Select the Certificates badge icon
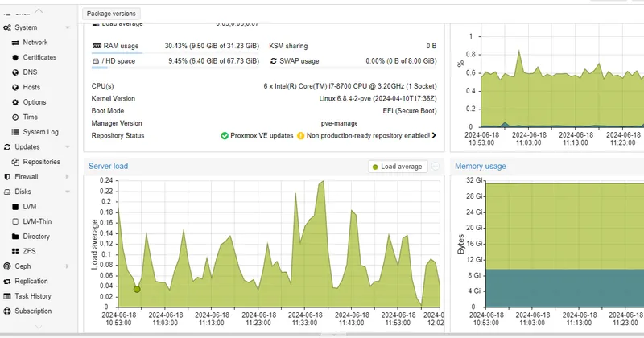The height and width of the screenshot is (338, 644). (15, 57)
